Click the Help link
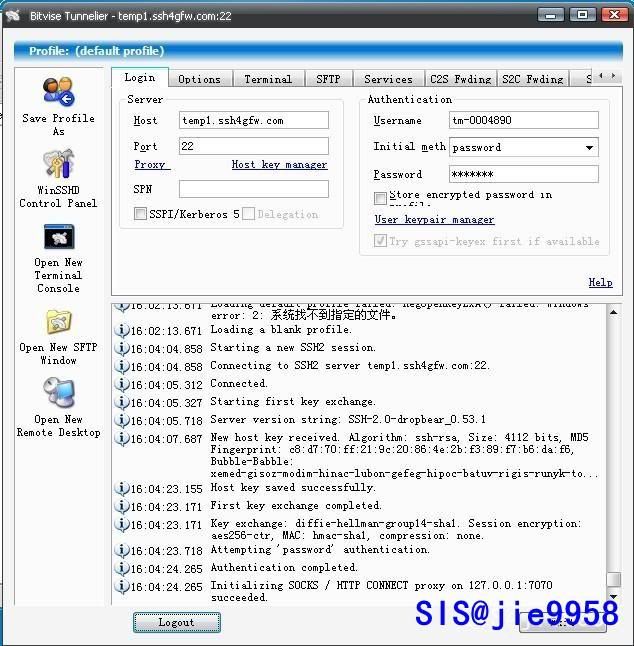This screenshot has width=634, height=646. [600, 283]
